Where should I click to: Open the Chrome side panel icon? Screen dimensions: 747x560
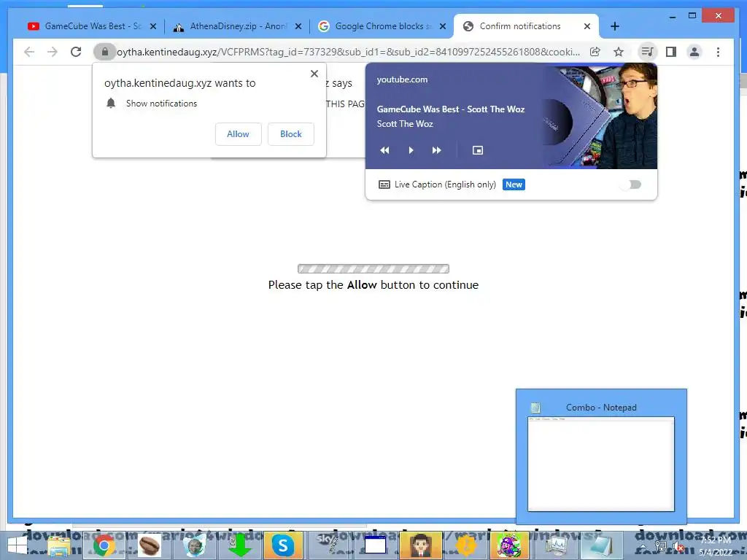pos(671,52)
